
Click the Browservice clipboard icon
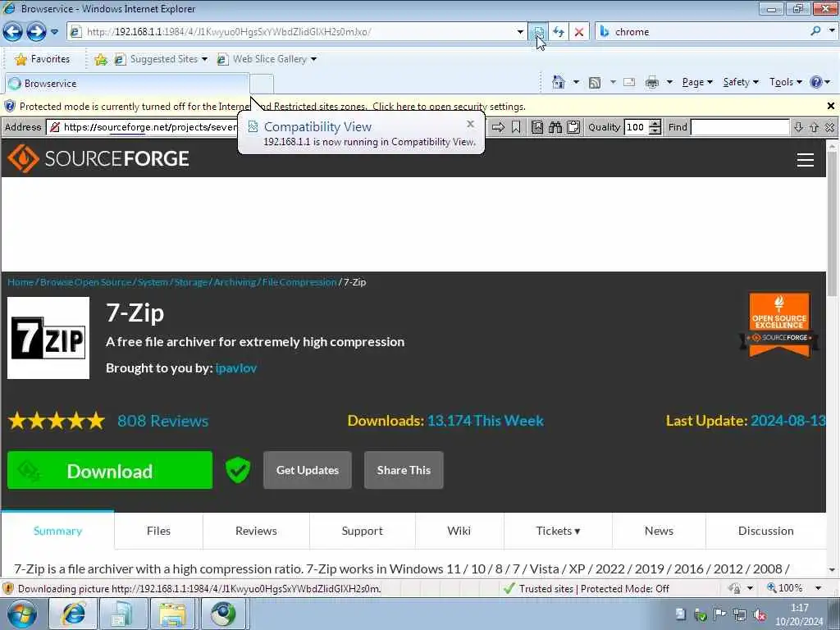click(x=573, y=127)
